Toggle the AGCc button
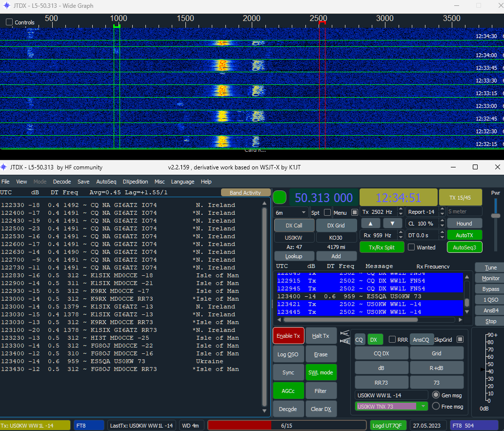This screenshot has height=431, width=504. [x=288, y=391]
